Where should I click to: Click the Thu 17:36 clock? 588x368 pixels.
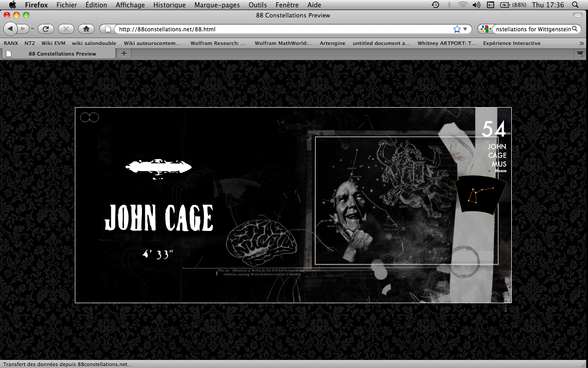[548, 5]
